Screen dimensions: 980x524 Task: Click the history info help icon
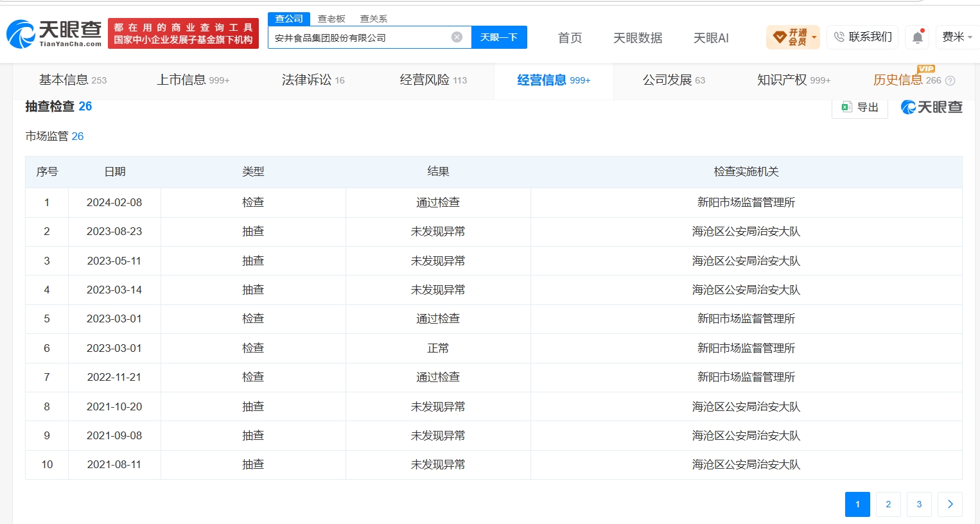[950, 81]
